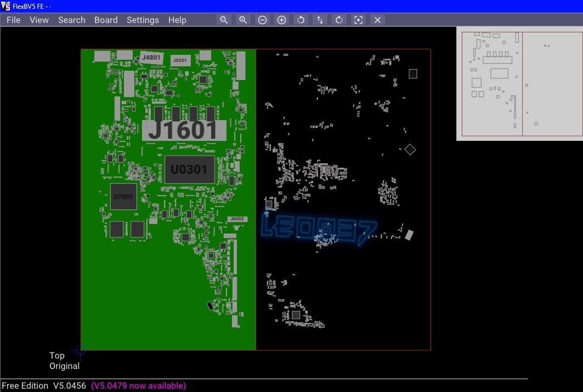Open the View menu
Image resolution: width=583 pixels, height=392 pixels.
pyautogui.click(x=39, y=20)
